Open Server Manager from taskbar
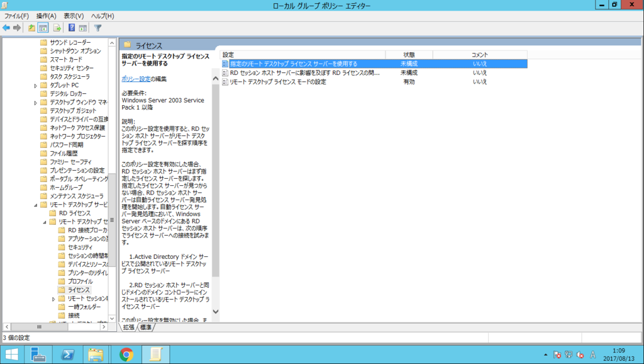 coord(38,355)
